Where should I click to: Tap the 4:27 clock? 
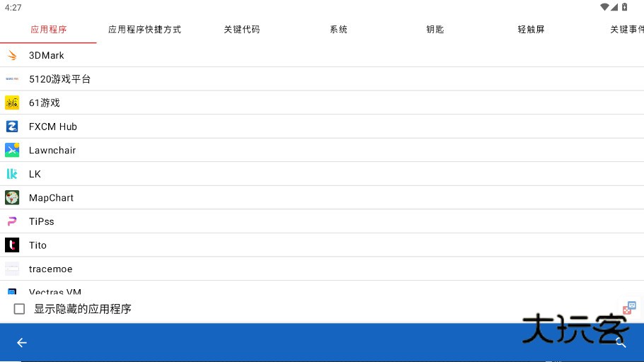13,7
